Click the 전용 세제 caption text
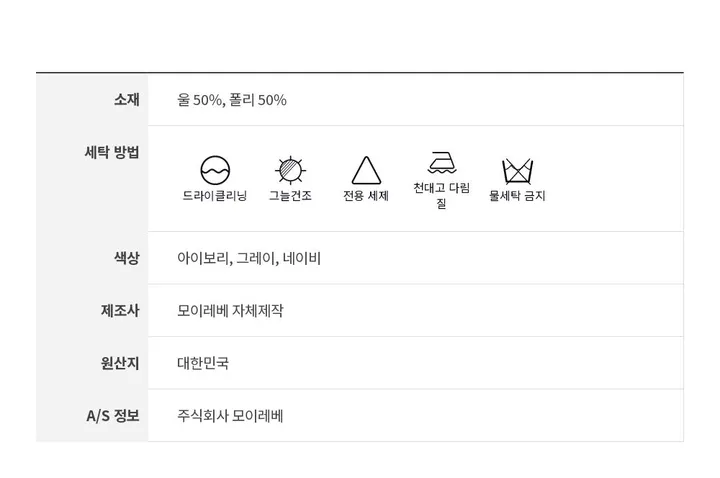Viewport: 720px width, 478px height. point(366,196)
